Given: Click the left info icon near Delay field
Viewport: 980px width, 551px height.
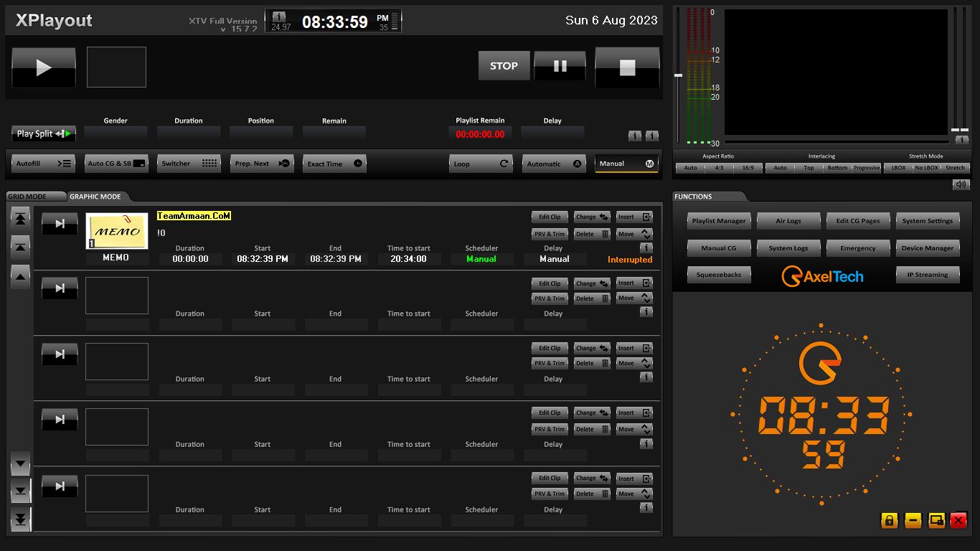Looking at the screenshot, I should [x=634, y=136].
